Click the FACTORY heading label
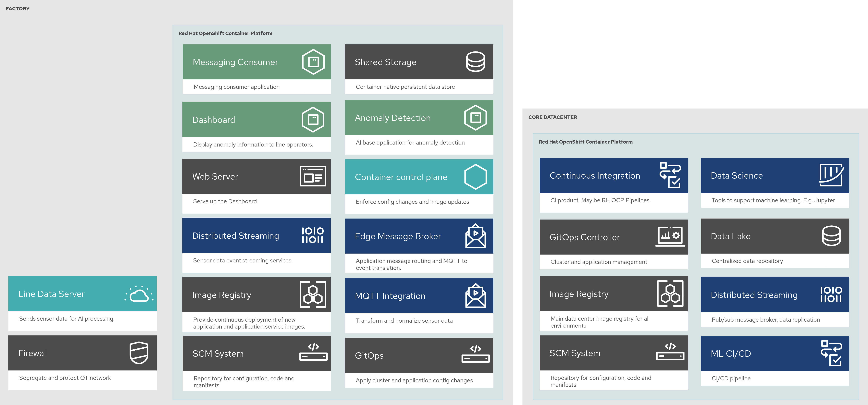 click(18, 8)
